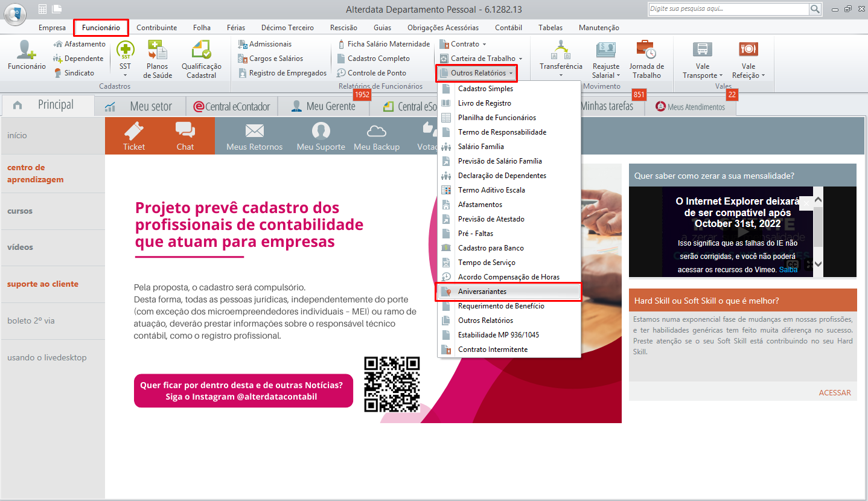This screenshot has width=868, height=501.
Task: Open boleto 2ª via sidebar link
Action: click(31, 321)
